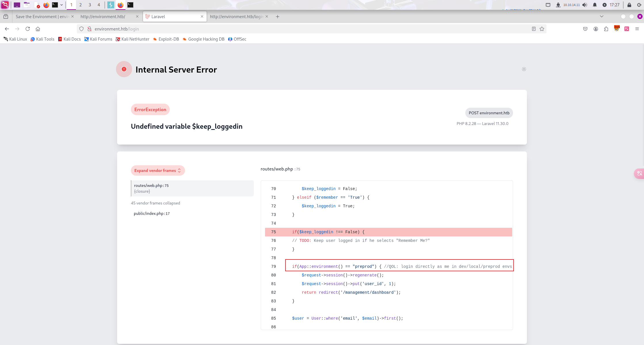Open Exploit-DB bookmark
Screen dimensions: 644x345
click(166, 39)
